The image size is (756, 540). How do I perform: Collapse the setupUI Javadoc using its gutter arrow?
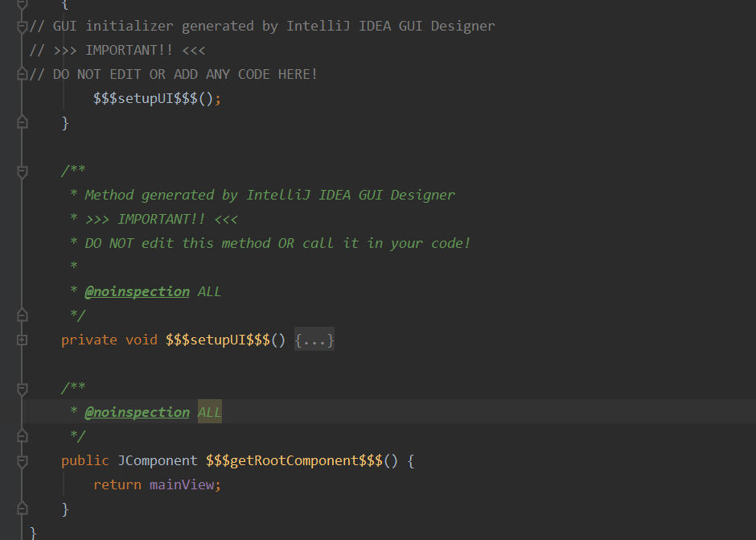[x=22, y=170]
